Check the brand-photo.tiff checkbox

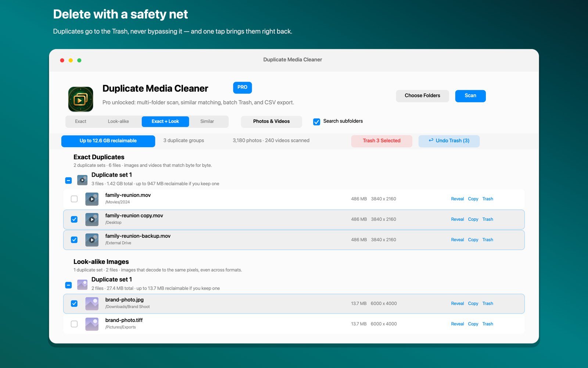point(74,324)
